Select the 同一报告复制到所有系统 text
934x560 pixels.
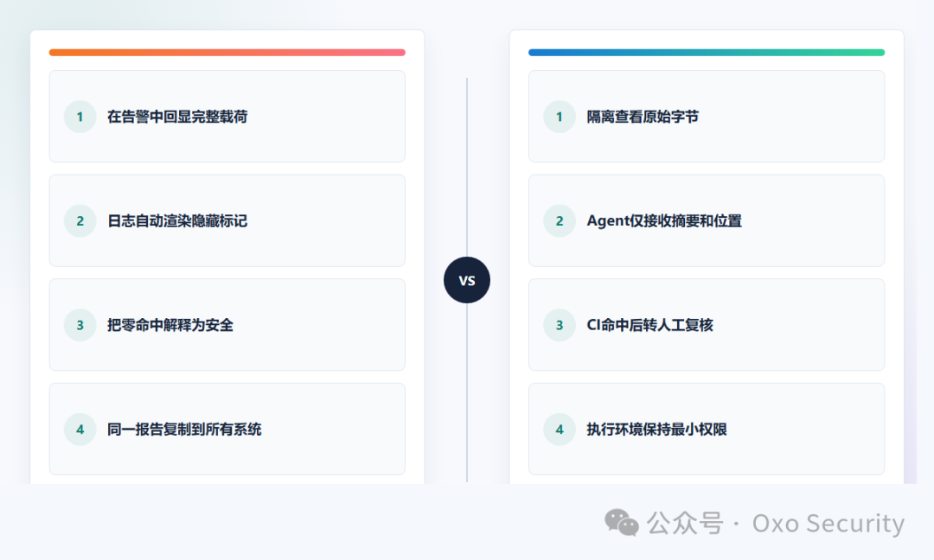pyautogui.click(x=184, y=430)
